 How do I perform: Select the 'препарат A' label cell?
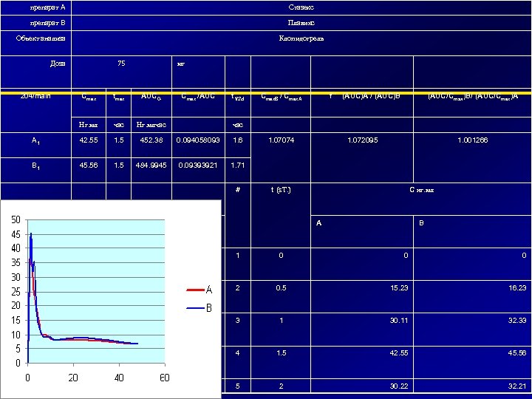(35, 7)
